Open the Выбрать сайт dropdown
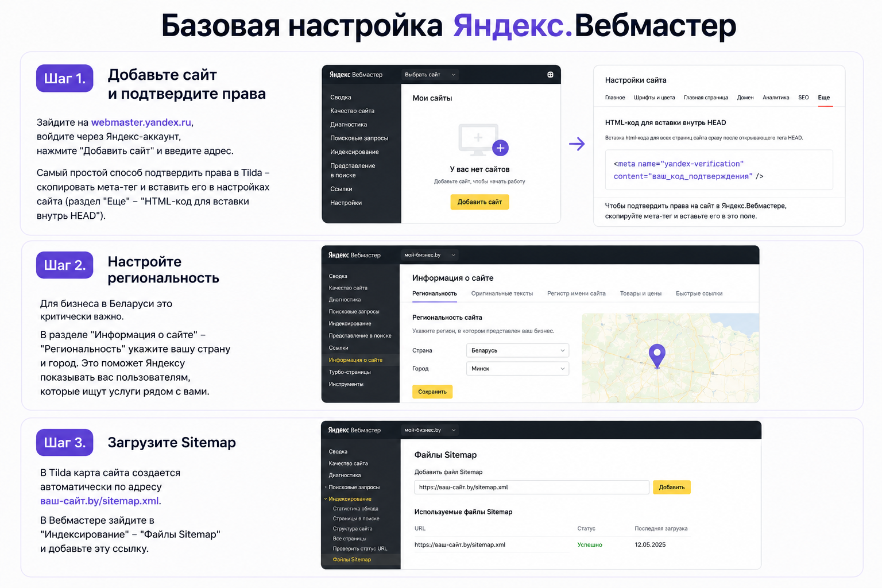The image size is (882, 588). point(430,75)
